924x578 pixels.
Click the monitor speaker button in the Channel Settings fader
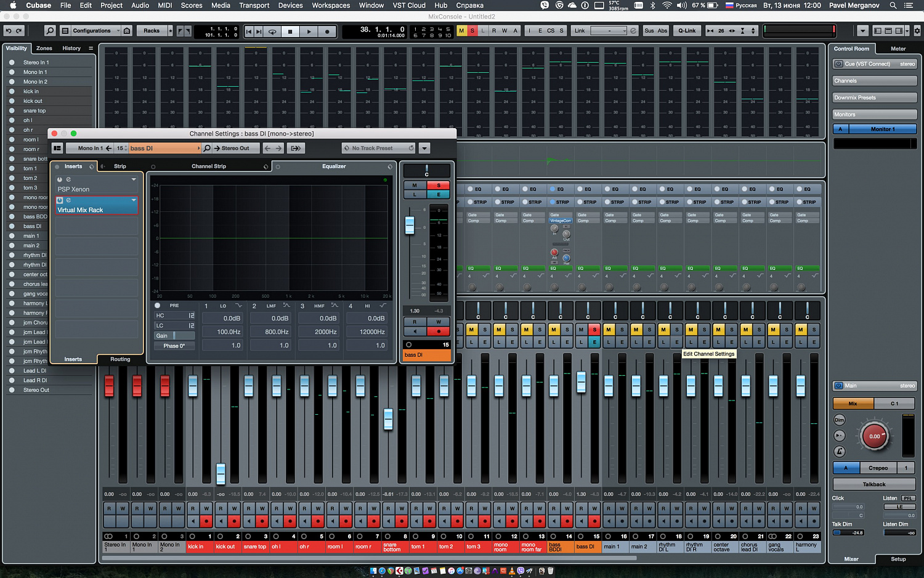pos(415,331)
